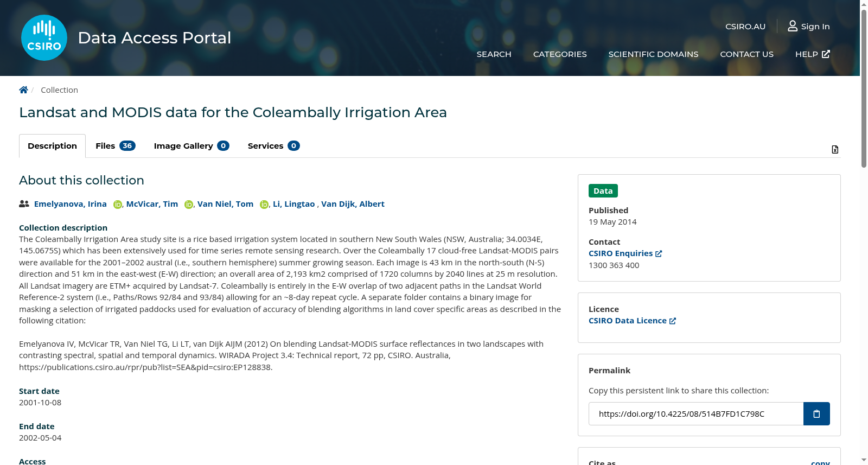
Task: Open the CSIRO Data Licence link
Action: [x=632, y=321]
